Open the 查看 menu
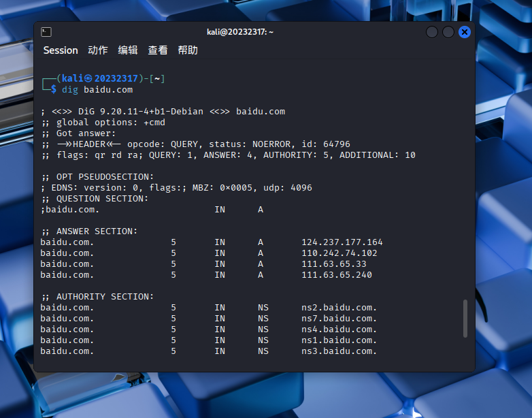 click(x=158, y=50)
